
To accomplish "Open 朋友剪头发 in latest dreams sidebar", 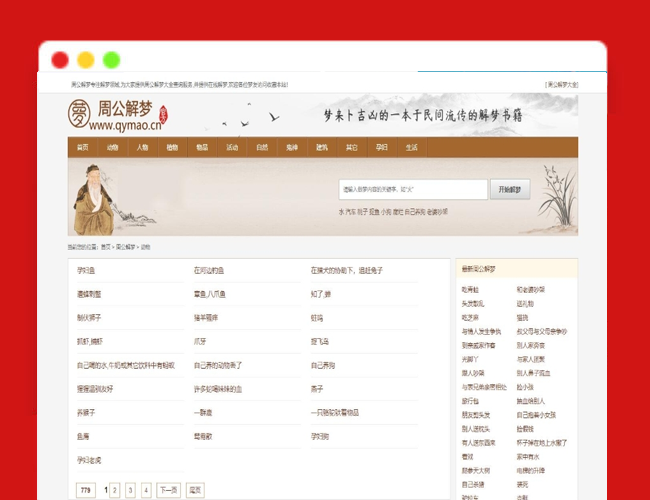I will point(476,415).
